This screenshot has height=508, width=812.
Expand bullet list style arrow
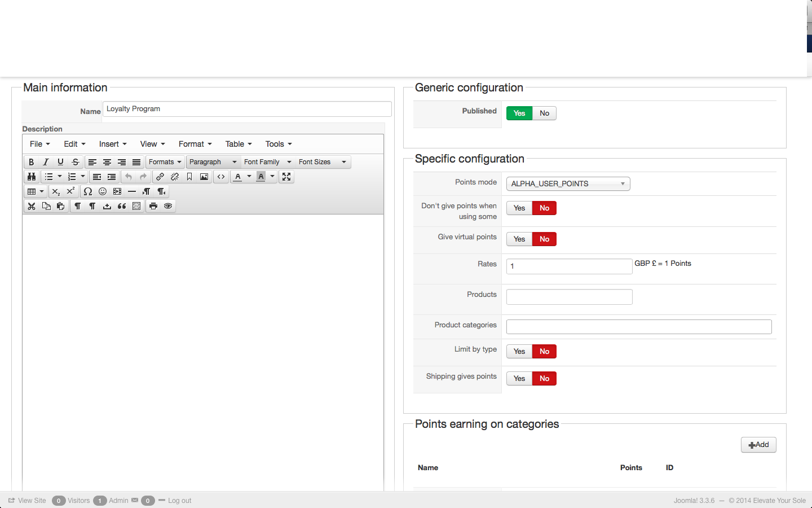pos(60,177)
